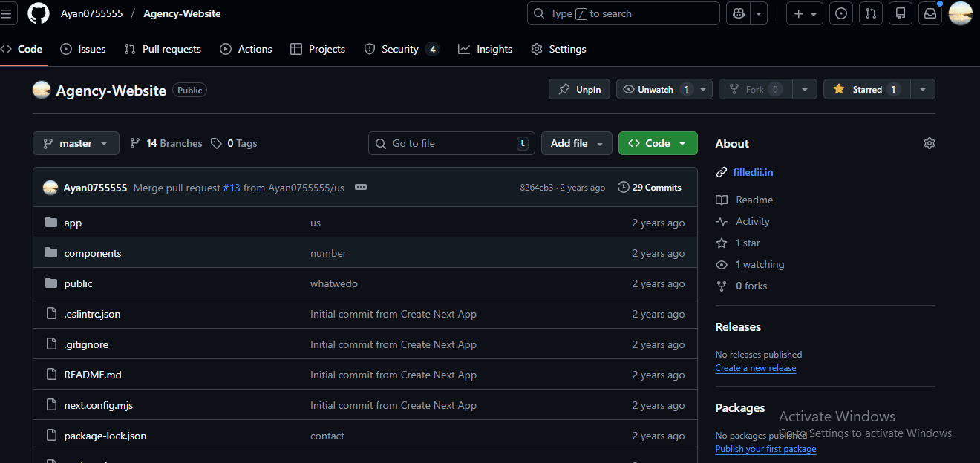980x463 pixels.
Task: Click the GitHub home logo
Action: click(x=36, y=13)
